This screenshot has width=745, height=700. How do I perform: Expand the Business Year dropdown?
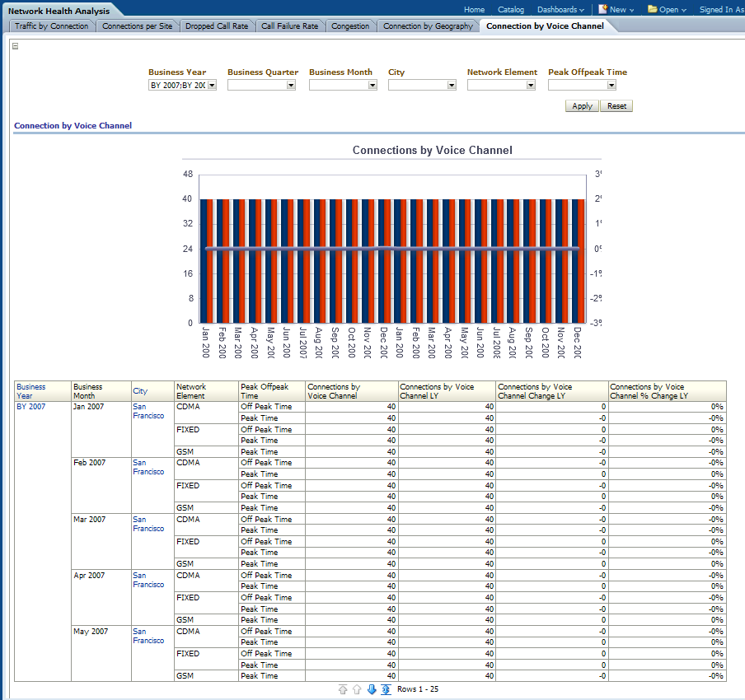pos(212,85)
